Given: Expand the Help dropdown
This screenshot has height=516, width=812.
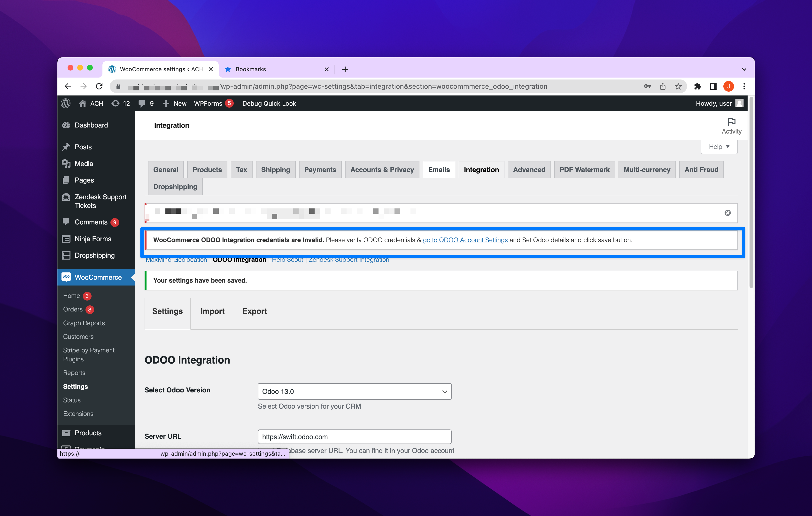Looking at the screenshot, I should (x=719, y=146).
